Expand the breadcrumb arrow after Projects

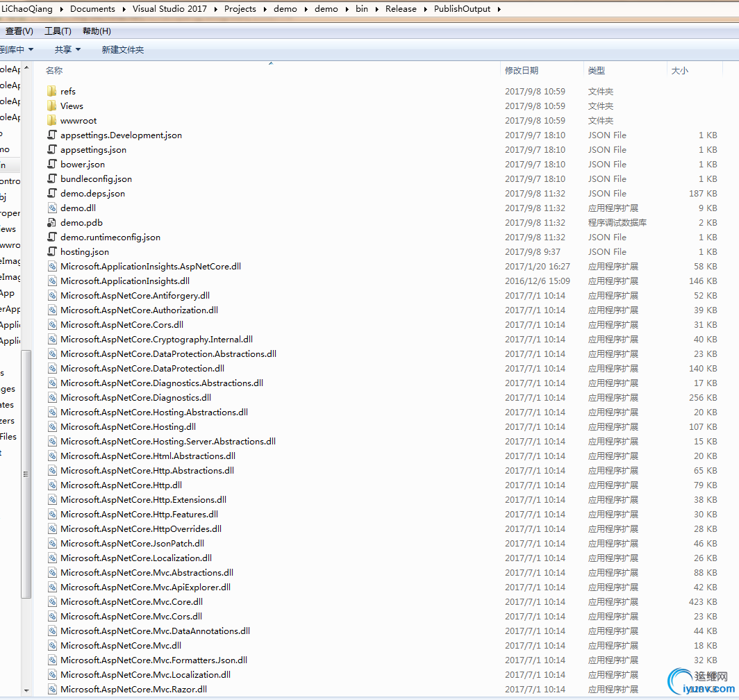(265, 9)
